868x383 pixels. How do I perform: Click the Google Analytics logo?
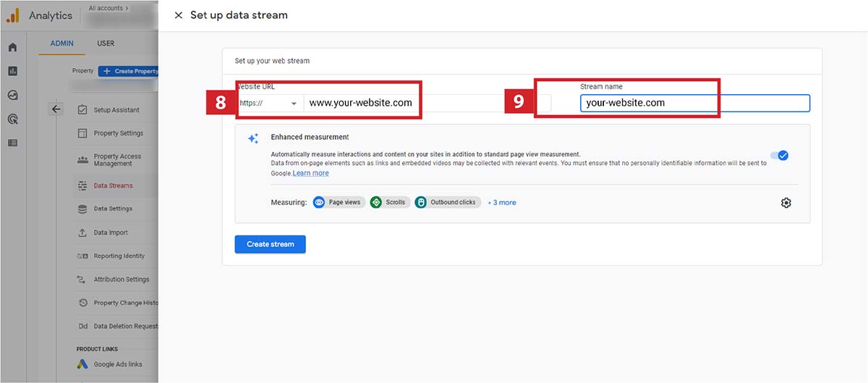[13, 15]
